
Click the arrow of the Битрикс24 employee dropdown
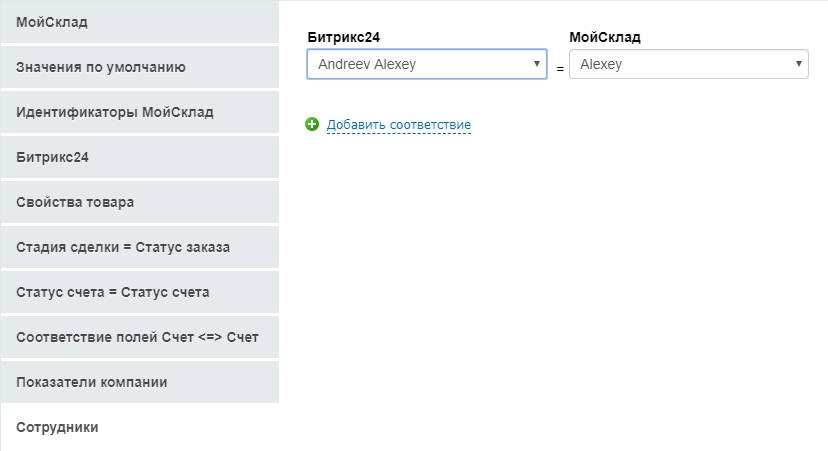pyautogui.click(x=537, y=64)
